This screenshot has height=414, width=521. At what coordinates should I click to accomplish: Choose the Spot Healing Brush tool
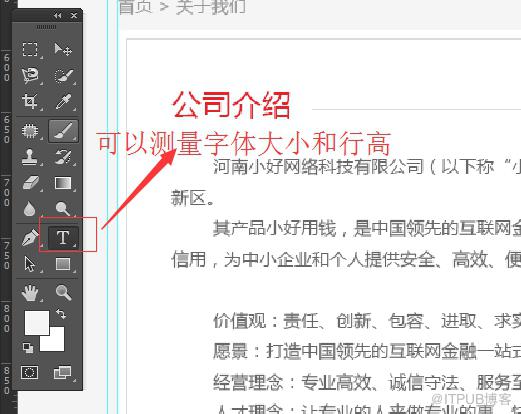point(30,131)
